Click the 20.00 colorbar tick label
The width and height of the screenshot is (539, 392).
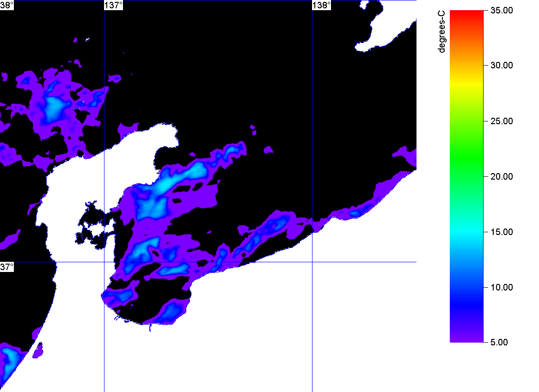(502, 176)
